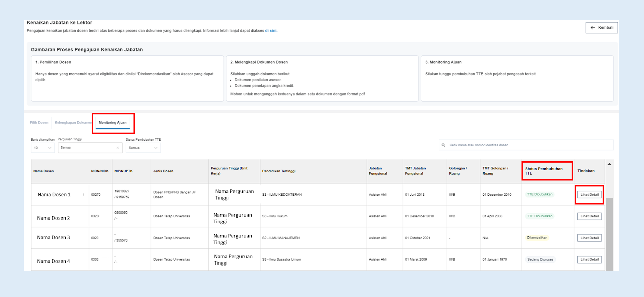644x297 pixels.
Task: Click the Dosen PNS/PNS dengan JF Dosen cell
Action: 179,195
